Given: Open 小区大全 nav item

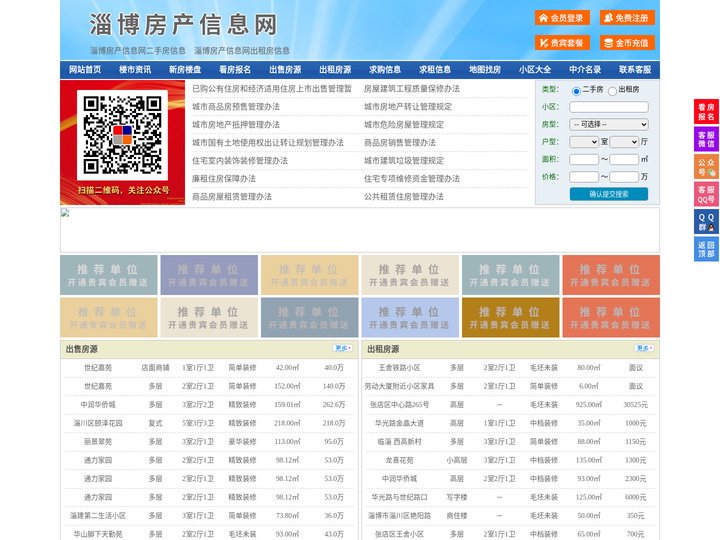Looking at the screenshot, I should click(535, 70).
